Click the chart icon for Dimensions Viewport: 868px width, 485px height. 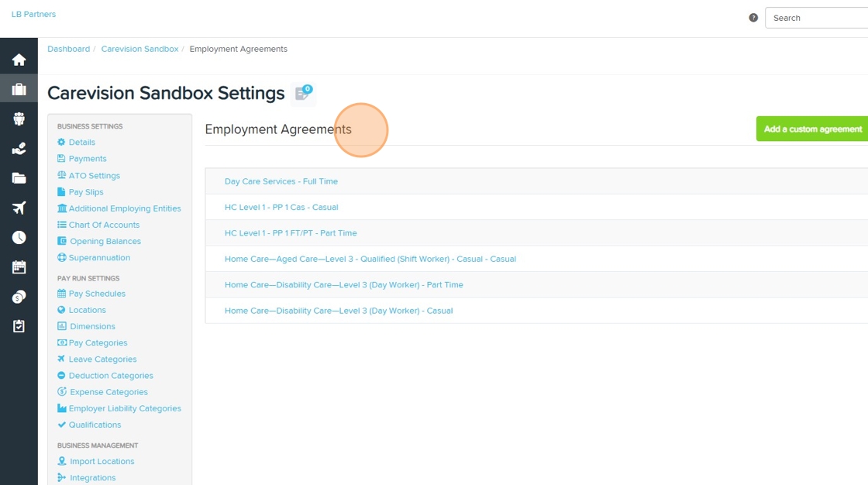[62, 326]
